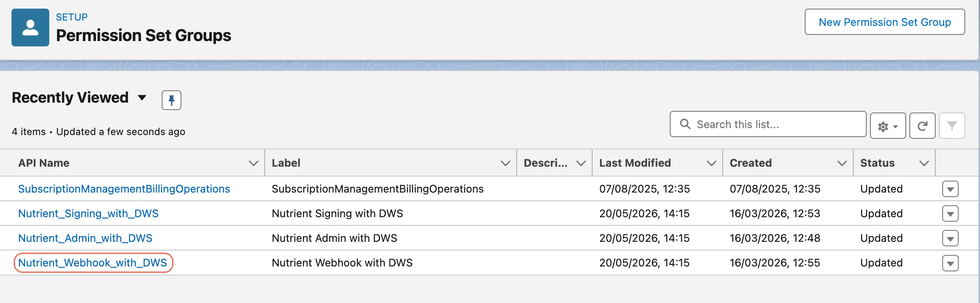The image size is (980, 303).
Task: Open Last Modified column options chevron
Action: 712,163
